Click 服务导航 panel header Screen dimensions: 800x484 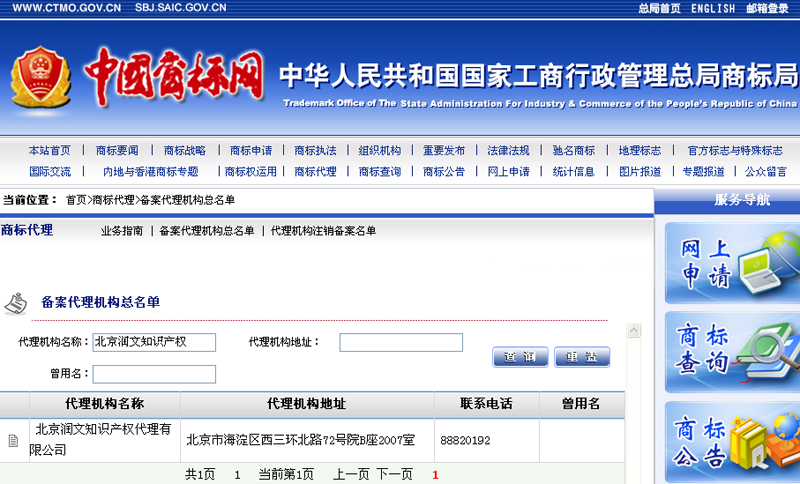coord(742,200)
